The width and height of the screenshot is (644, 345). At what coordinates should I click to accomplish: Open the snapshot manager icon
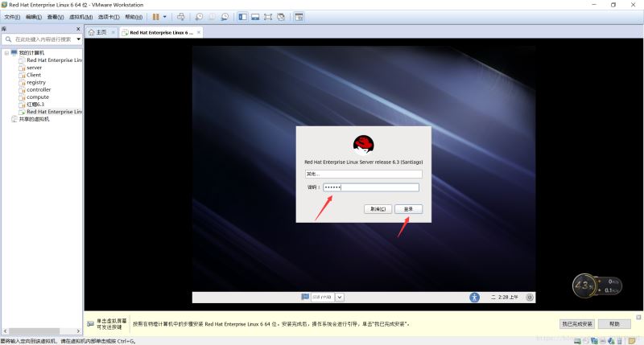(225, 16)
